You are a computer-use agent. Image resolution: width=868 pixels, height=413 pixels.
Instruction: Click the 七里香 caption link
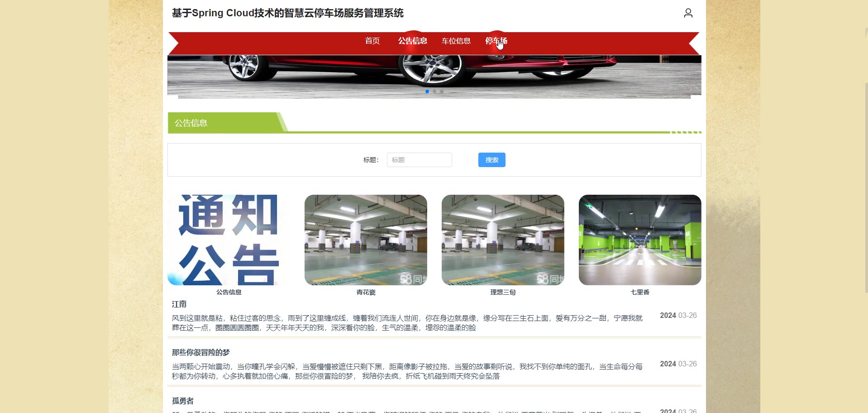640,292
